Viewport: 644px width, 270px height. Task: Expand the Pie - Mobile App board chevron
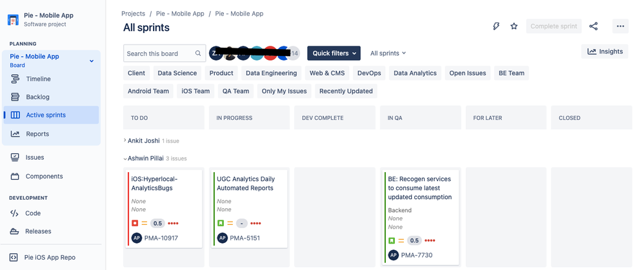click(x=92, y=61)
